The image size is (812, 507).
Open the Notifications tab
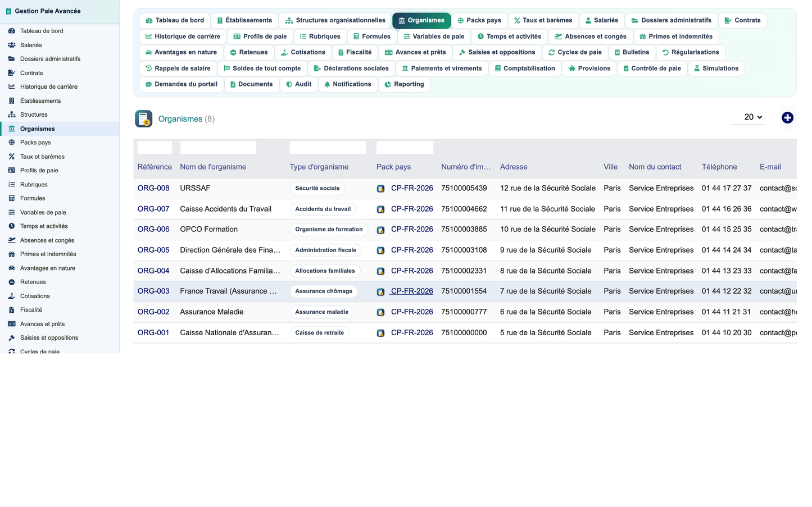(x=347, y=84)
